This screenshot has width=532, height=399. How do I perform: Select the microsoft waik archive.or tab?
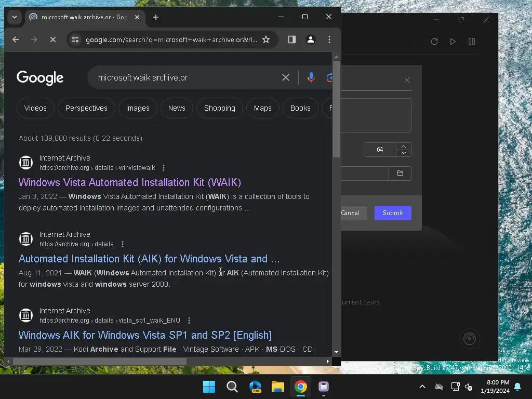[85, 17]
